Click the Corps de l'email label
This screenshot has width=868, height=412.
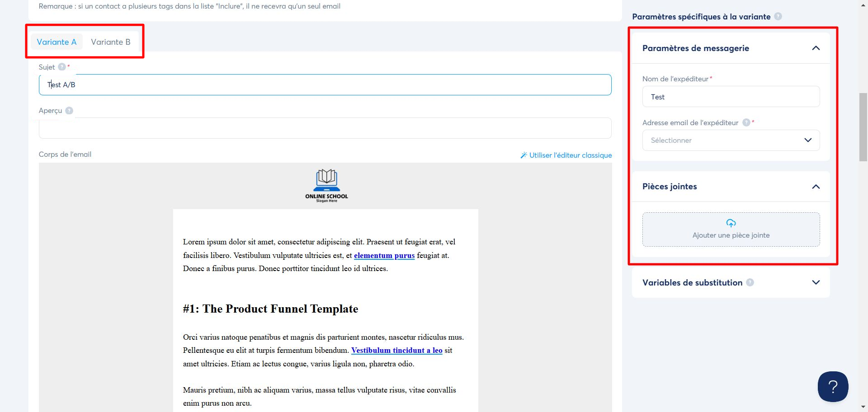65,154
